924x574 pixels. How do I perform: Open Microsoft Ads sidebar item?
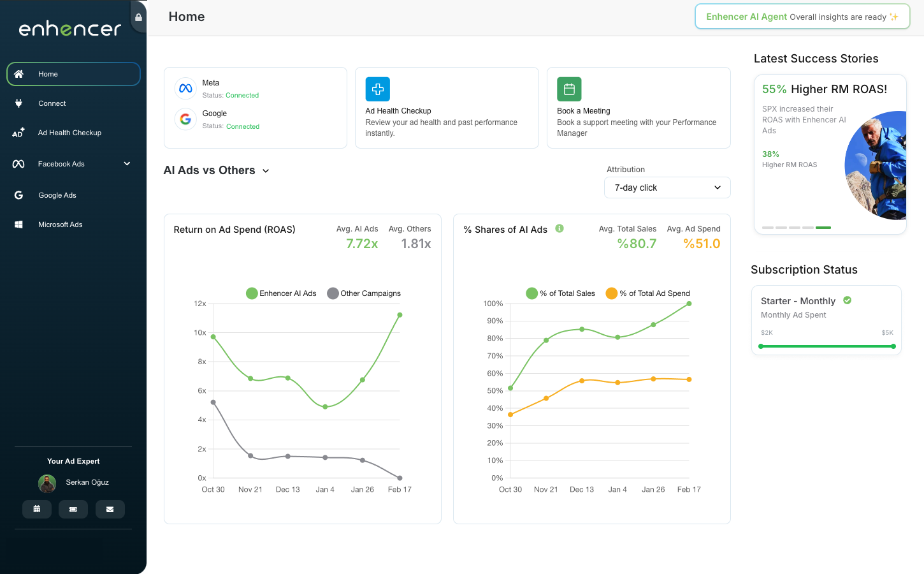tap(73, 224)
